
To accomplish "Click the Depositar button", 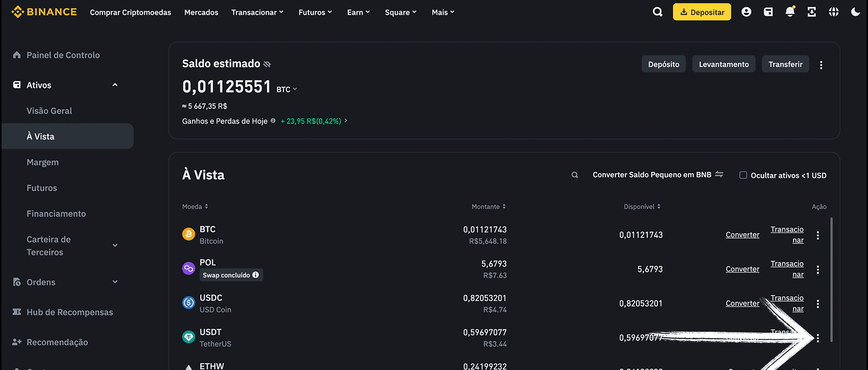I will pyautogui.click(x=702, y=12).
